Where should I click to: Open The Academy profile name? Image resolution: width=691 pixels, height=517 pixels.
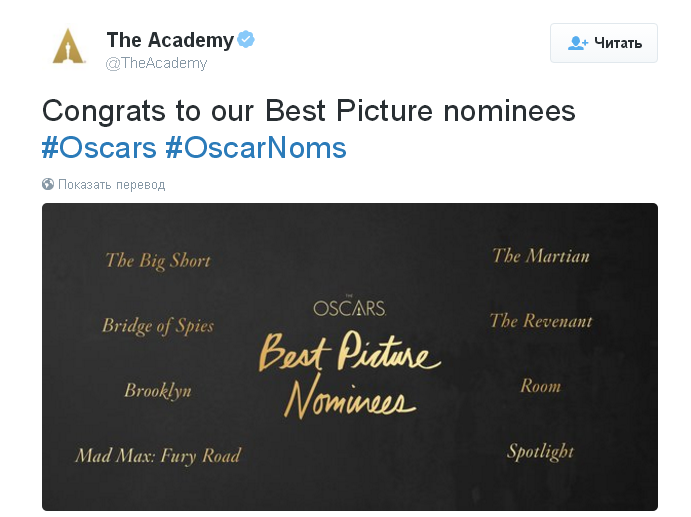[x=170, y=40]
